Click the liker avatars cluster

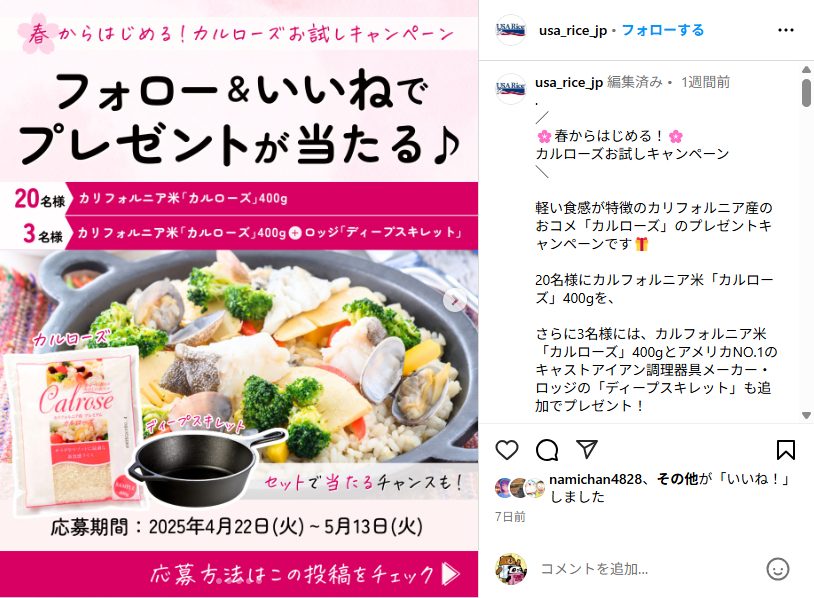520,488
